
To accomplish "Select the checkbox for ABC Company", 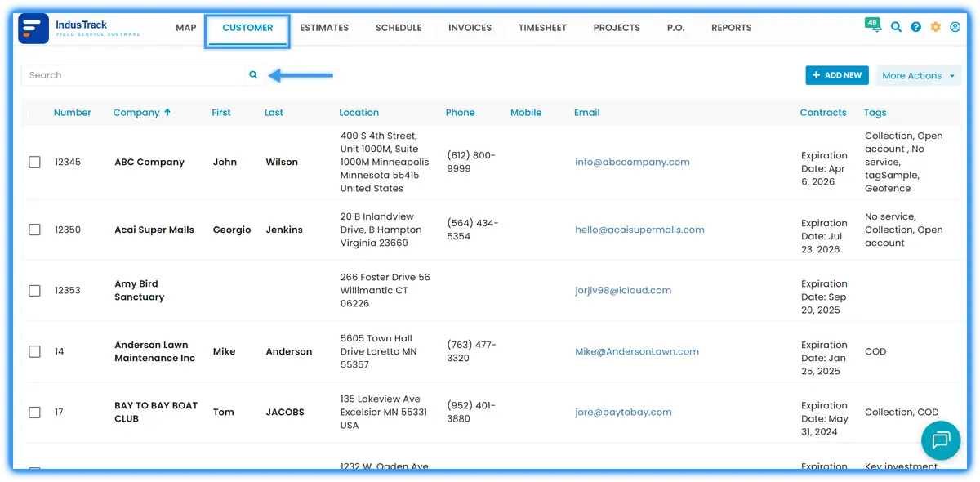I will tap(34, 163).
